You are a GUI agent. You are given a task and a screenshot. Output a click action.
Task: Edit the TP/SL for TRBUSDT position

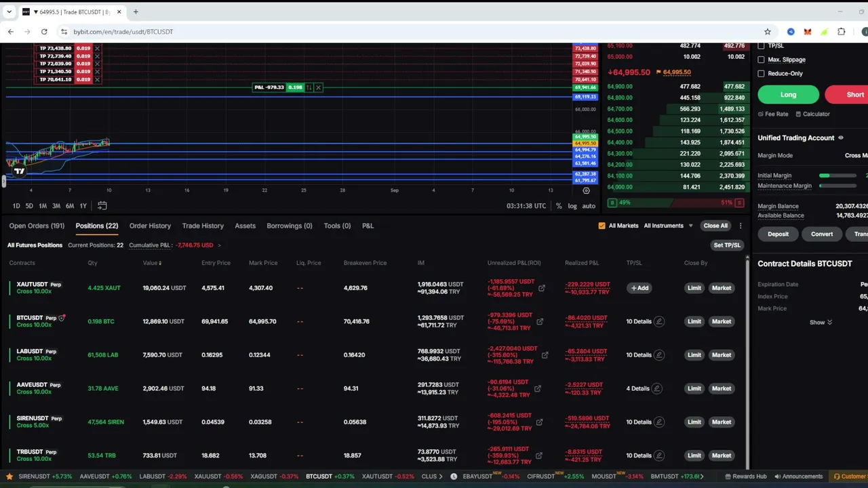(658, 455)
